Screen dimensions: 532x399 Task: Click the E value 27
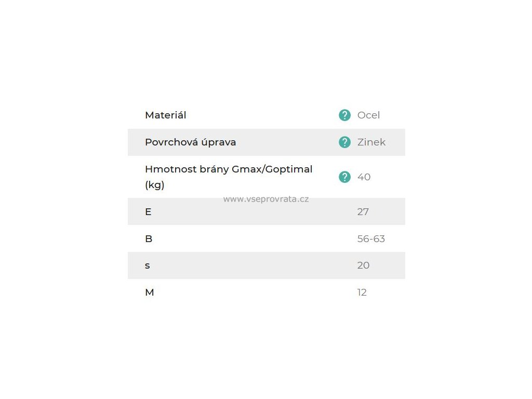tap(363, 212)
